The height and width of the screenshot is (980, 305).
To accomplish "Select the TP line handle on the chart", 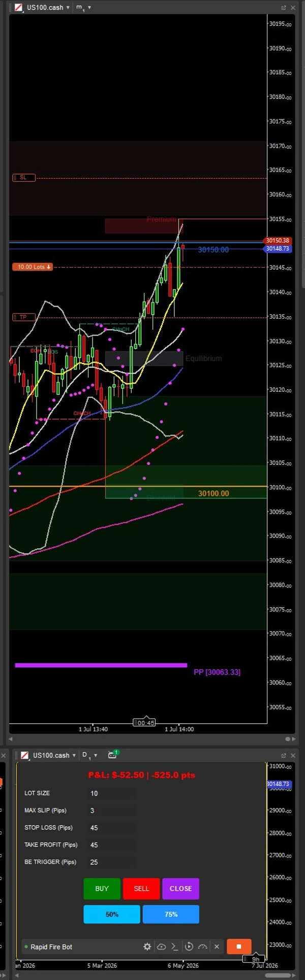I will [24, 317].
